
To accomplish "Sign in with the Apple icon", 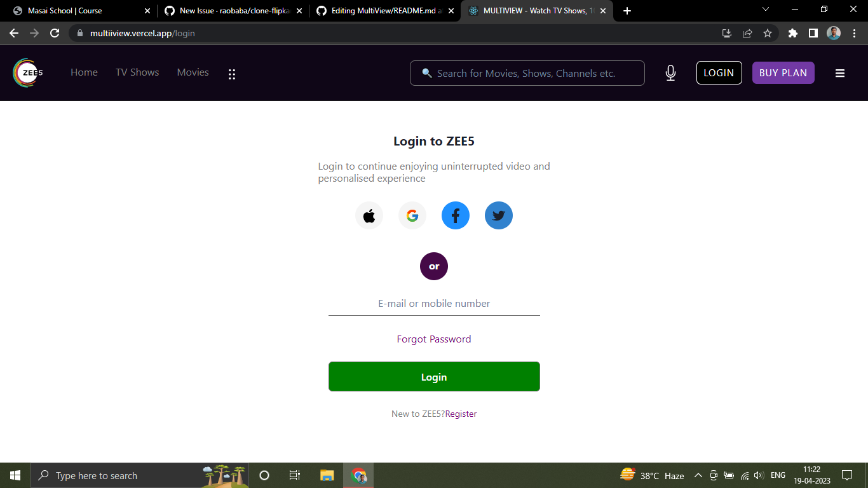I will (369, 215).
